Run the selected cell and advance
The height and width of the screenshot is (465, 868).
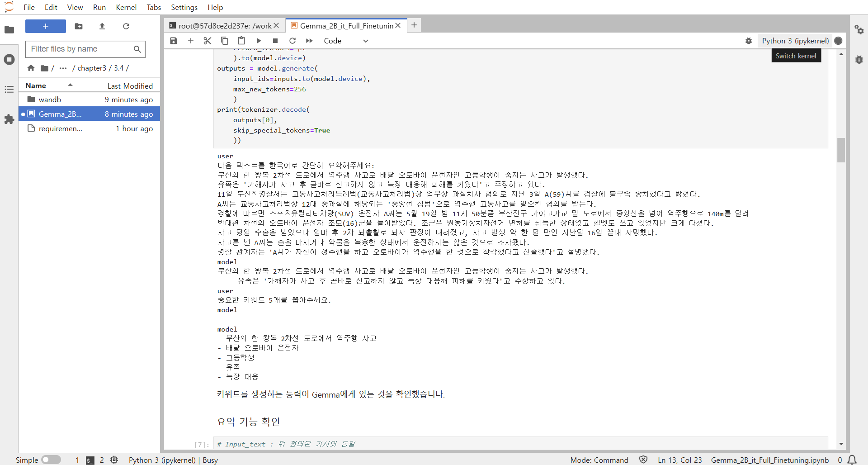click(259, 41)
